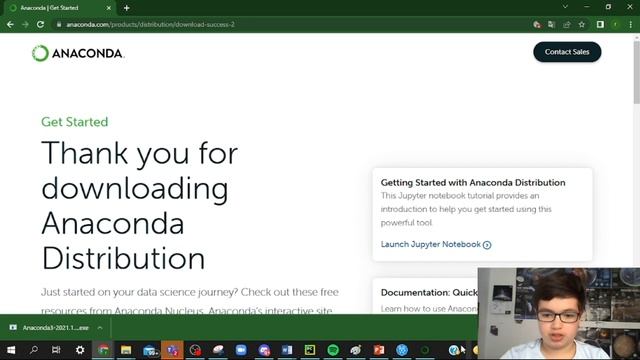Open File Explorer from taskbar
The width and height of the screenshot is (640, 360).
pyautogui.click(x=126, y=350)
